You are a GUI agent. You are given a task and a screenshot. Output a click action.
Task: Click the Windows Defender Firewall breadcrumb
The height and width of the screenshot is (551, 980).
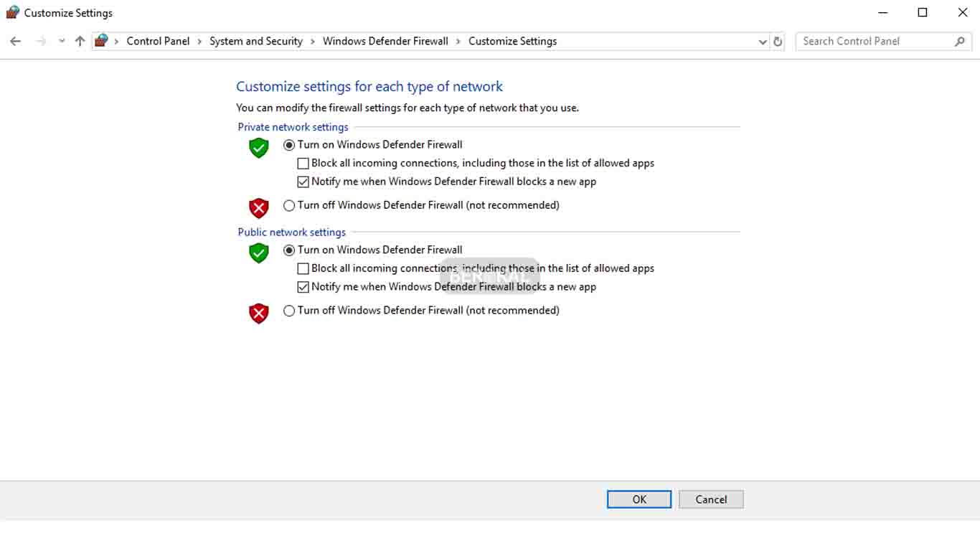(x=385, y=41)
